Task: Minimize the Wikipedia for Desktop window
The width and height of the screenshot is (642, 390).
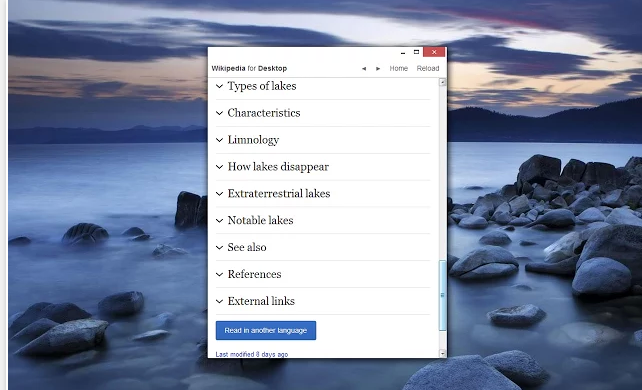Action: point(403,52)
